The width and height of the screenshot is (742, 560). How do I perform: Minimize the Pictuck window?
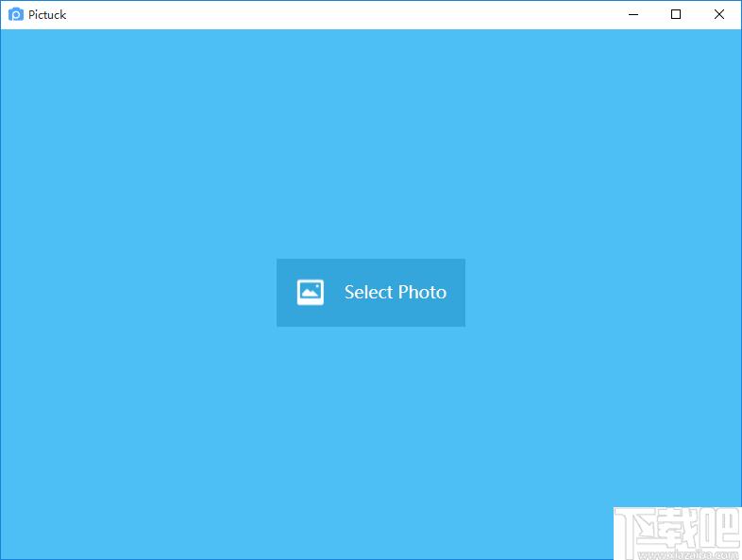[x=633, y=15]
